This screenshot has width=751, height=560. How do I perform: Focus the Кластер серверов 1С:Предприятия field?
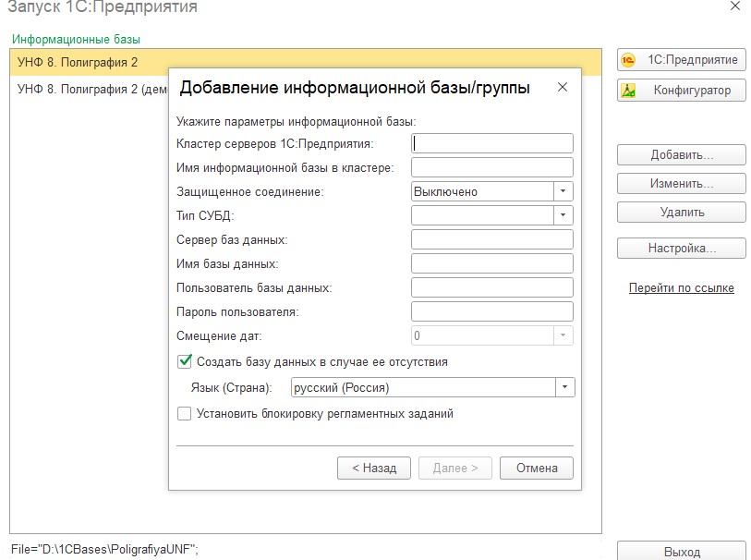tap(491, 143)
